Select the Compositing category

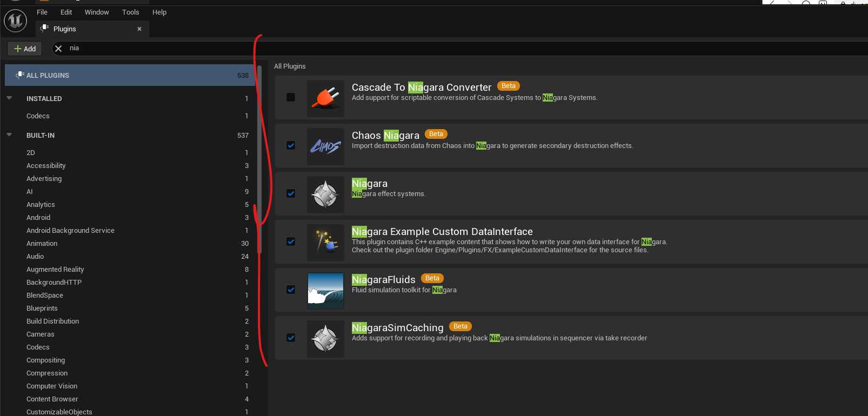[x=130, y=360]
